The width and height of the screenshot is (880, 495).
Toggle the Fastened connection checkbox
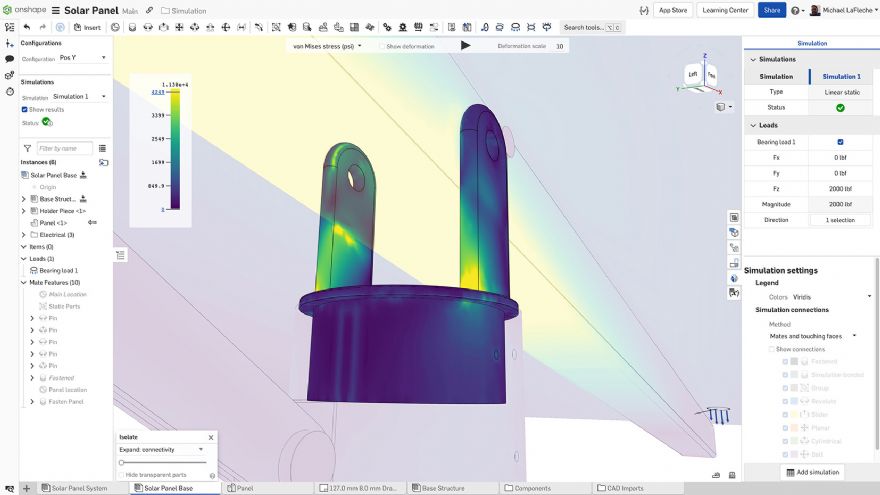[785, 361]
